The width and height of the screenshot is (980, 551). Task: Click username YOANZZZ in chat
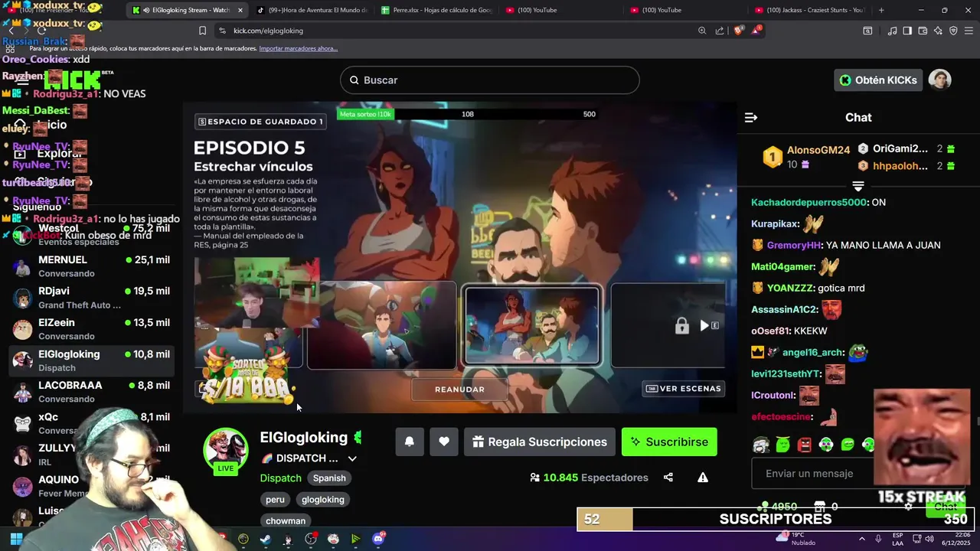[x=790, y=289]
